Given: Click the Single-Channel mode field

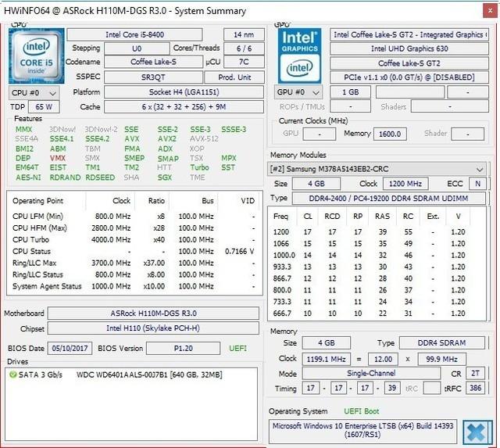Looking at the screenshot, I should (x=371, y=374).
